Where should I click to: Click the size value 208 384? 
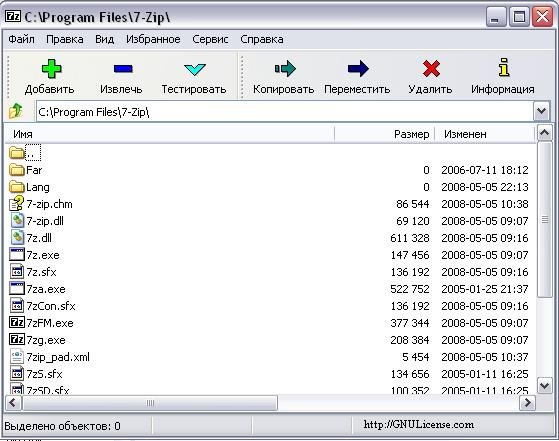tap(410, 340)
